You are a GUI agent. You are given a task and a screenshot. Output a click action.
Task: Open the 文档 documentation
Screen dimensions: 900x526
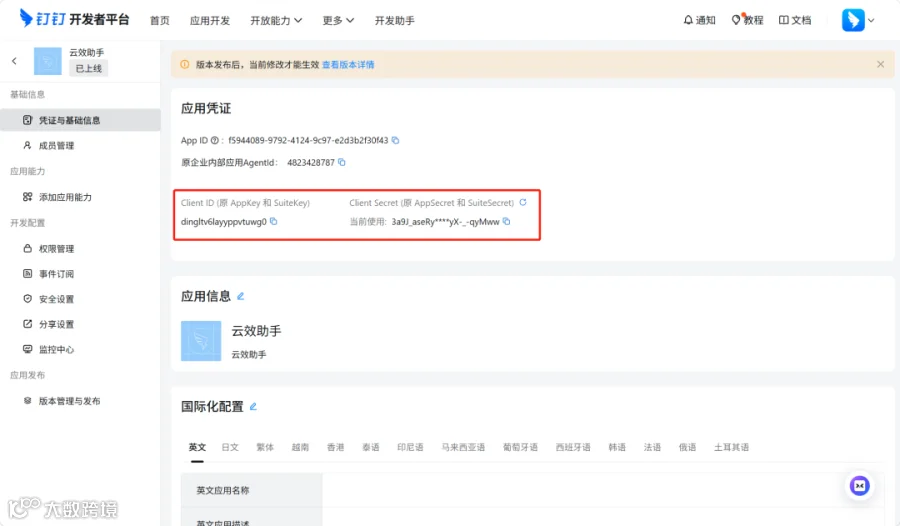point(795,20)
